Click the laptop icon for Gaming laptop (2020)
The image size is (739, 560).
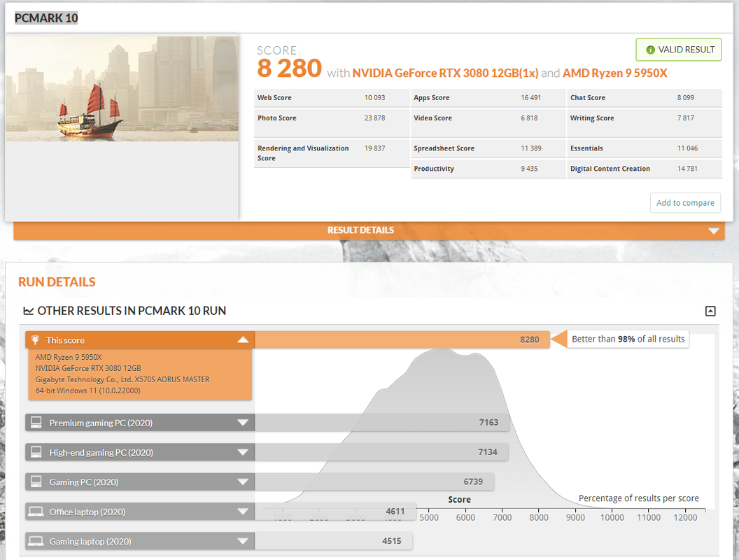coord(36,541)
